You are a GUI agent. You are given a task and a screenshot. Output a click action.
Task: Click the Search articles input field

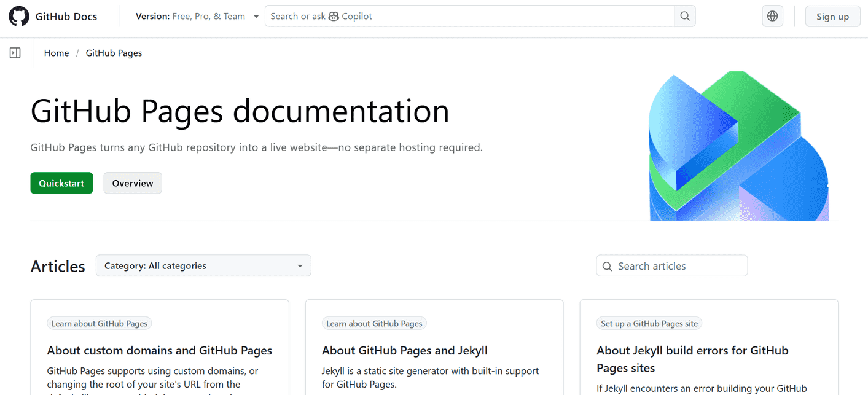pos(672,266)
